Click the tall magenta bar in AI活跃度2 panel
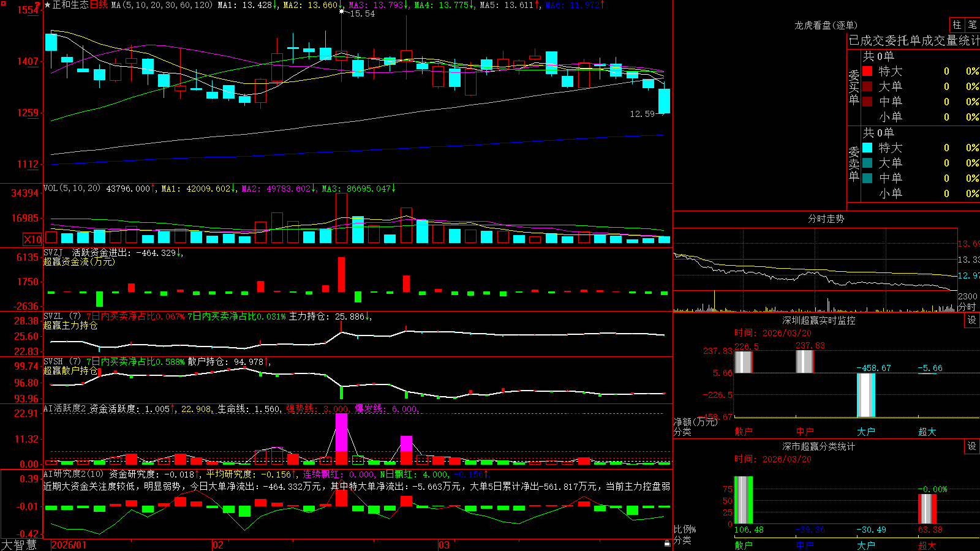The height and width of the screenshot is (551, 980). (x=341, y=432)
